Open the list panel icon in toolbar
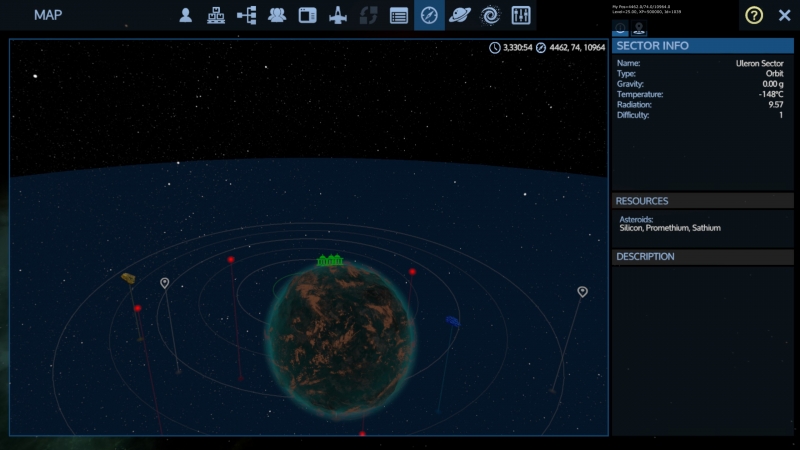Viewport: 800px width, 450px height. [399, 15]
